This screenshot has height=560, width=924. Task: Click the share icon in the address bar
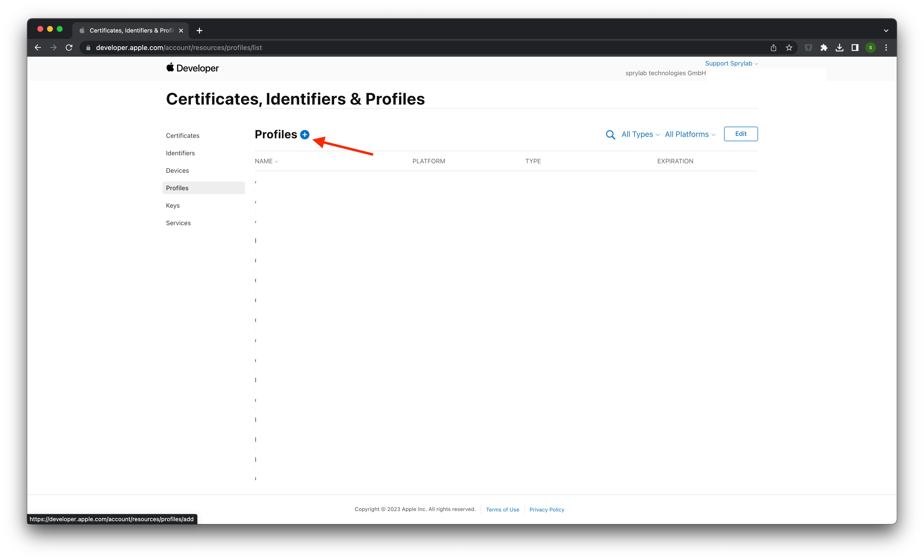click(773, 48)
